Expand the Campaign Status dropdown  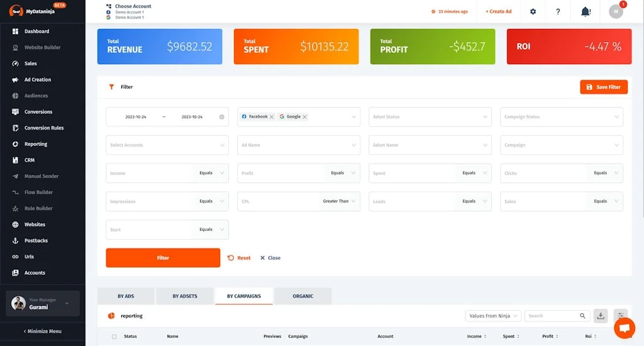pyautogui.click(x=562, y=117)
